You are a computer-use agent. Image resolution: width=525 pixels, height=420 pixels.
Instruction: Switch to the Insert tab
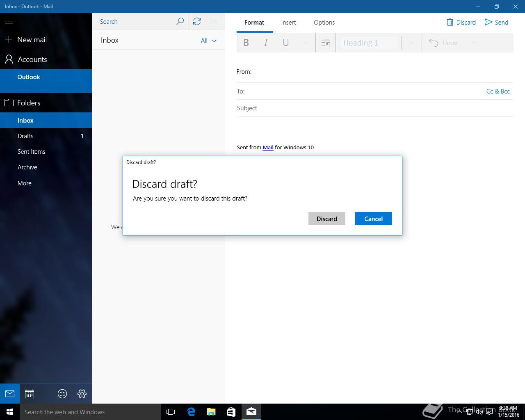click(x=288, y=23)
